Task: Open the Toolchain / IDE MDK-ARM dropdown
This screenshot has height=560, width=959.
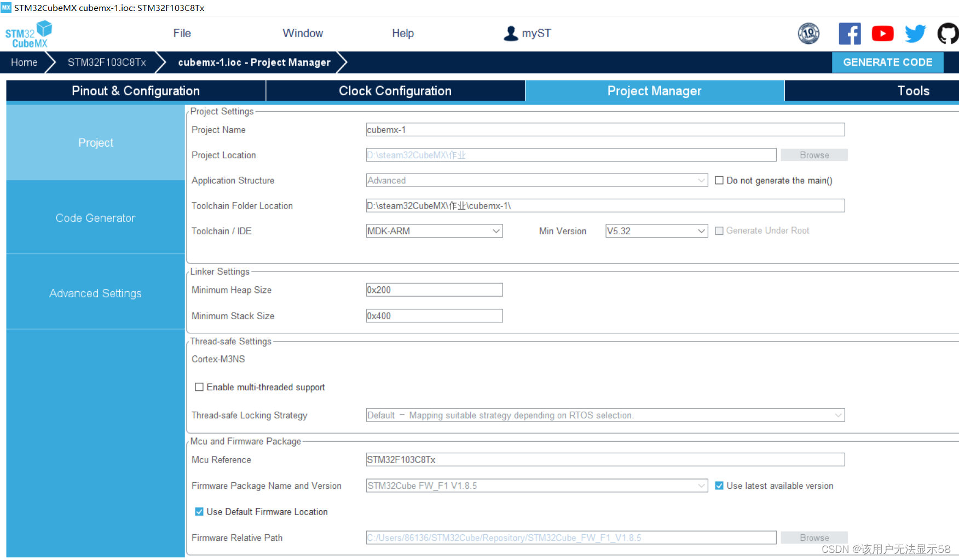Action: 434,231
